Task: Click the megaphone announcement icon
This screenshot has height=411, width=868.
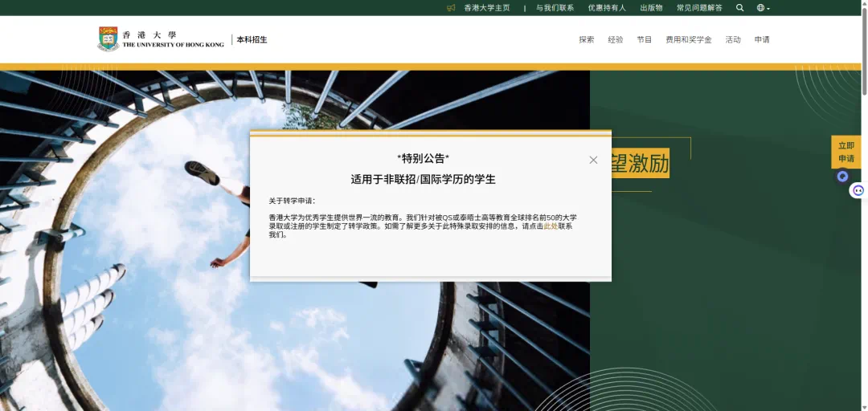Action: click(451, 8)
